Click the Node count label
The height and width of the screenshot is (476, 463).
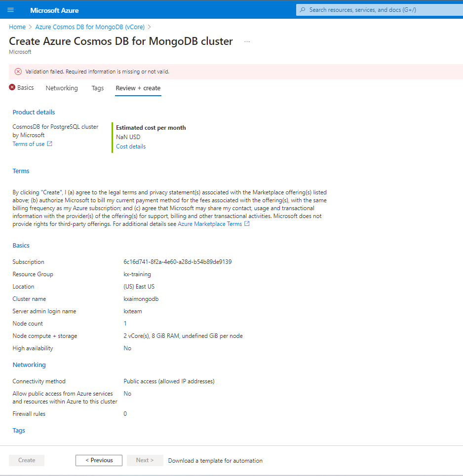(x=28, y=324)
